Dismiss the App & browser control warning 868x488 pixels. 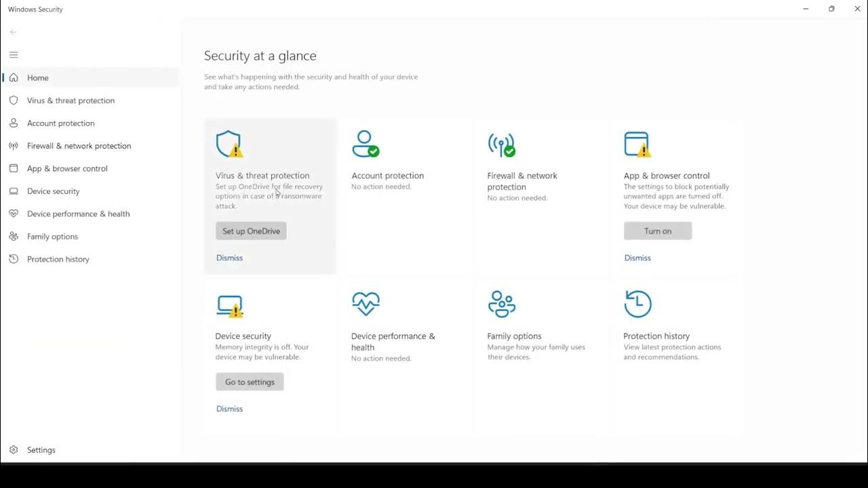[637, 258]
